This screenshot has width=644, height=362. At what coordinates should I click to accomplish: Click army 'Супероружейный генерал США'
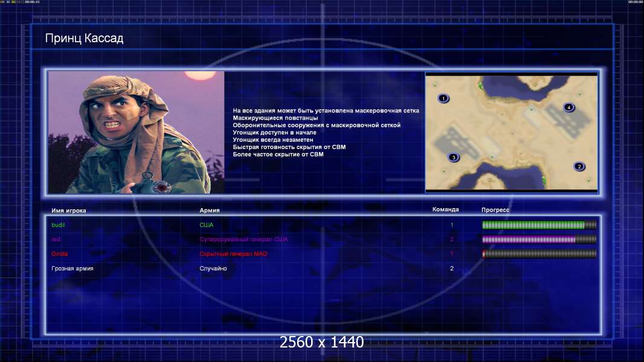coord(243,240)
